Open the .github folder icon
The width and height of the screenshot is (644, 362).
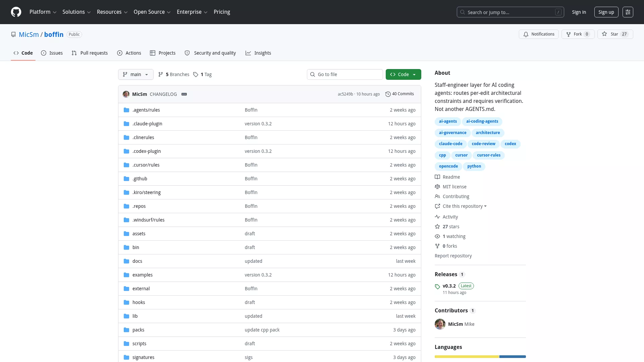click(126, 179)
